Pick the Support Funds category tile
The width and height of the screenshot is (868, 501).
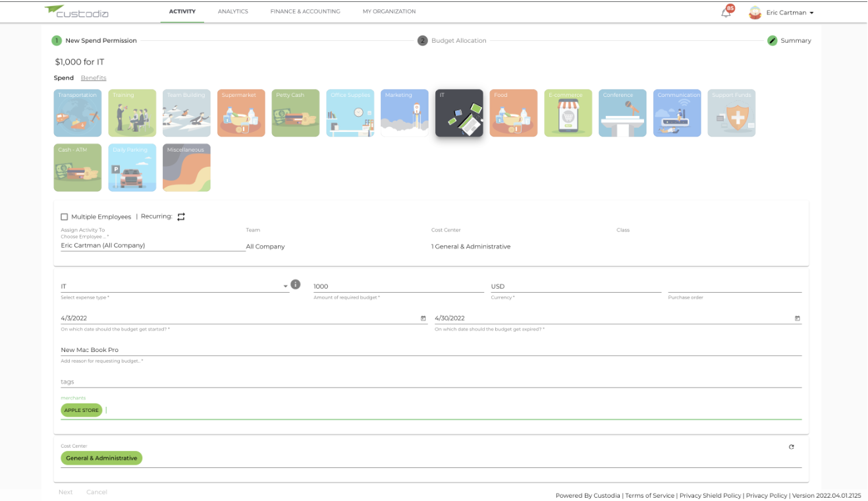732,113
